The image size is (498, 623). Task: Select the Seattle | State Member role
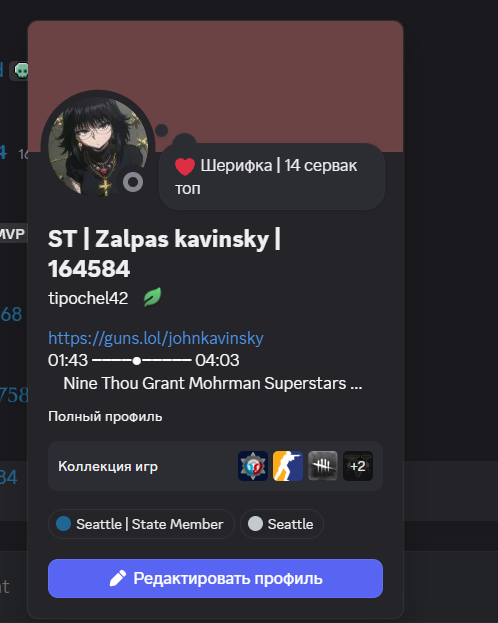pyautogui.click(x=141, y=524)
